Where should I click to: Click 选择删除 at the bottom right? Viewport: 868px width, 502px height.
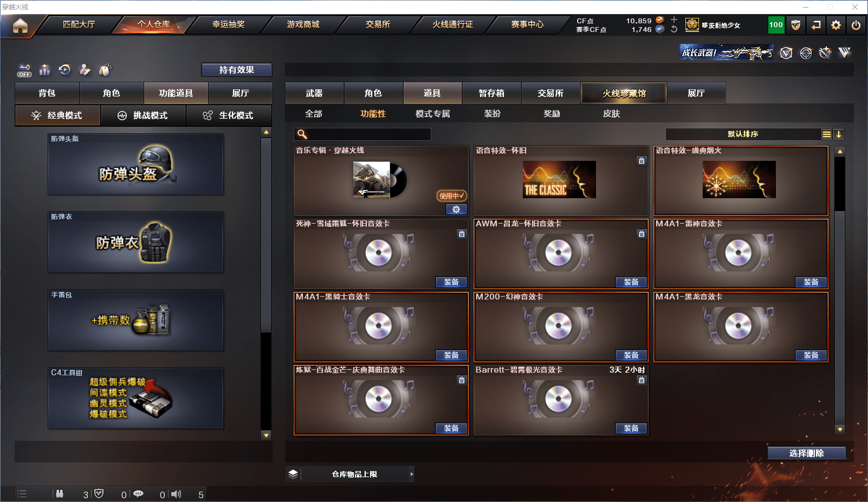coord(807,453)
